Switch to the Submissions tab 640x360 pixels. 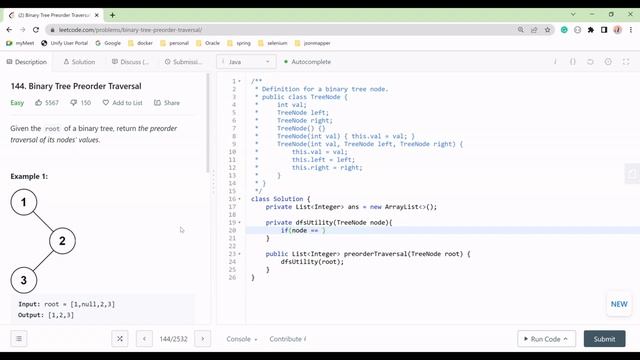coord(183,62)
